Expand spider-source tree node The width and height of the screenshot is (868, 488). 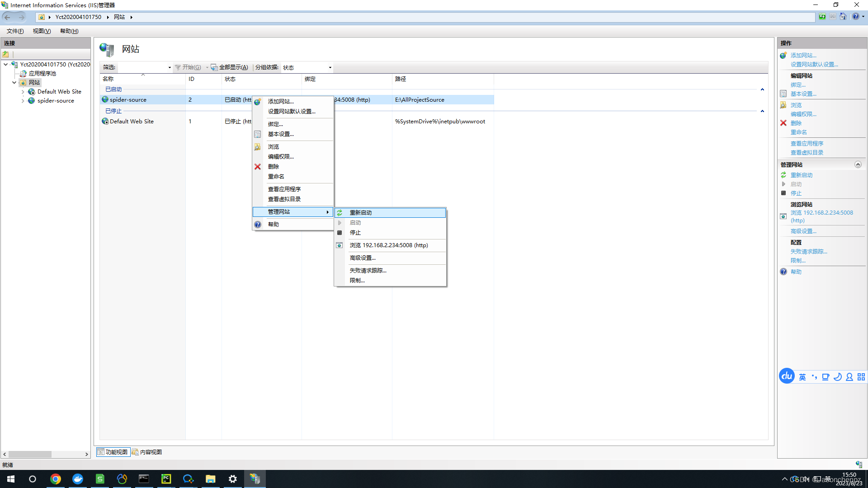coord(23,101)
